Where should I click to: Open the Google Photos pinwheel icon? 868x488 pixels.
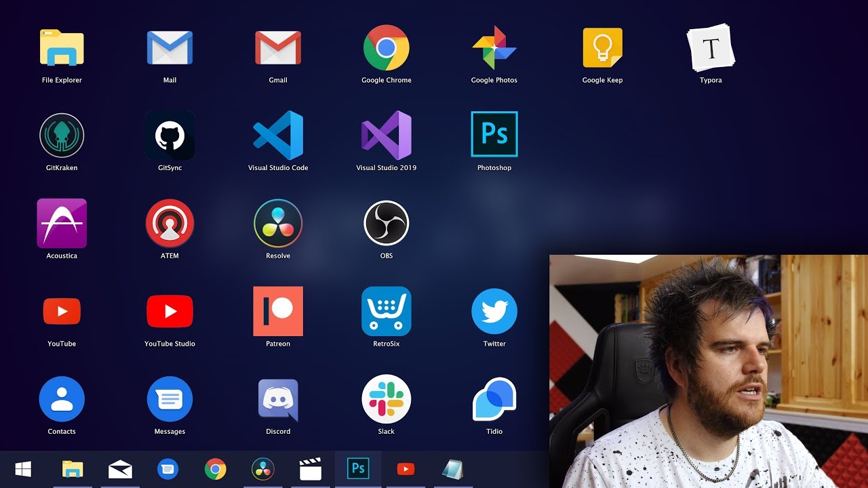coord(494,47)
